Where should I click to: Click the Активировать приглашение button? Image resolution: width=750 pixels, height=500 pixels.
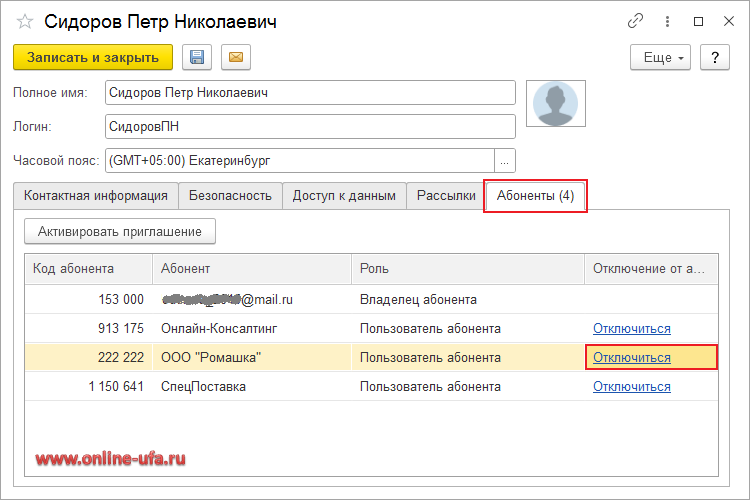point(119,232)
